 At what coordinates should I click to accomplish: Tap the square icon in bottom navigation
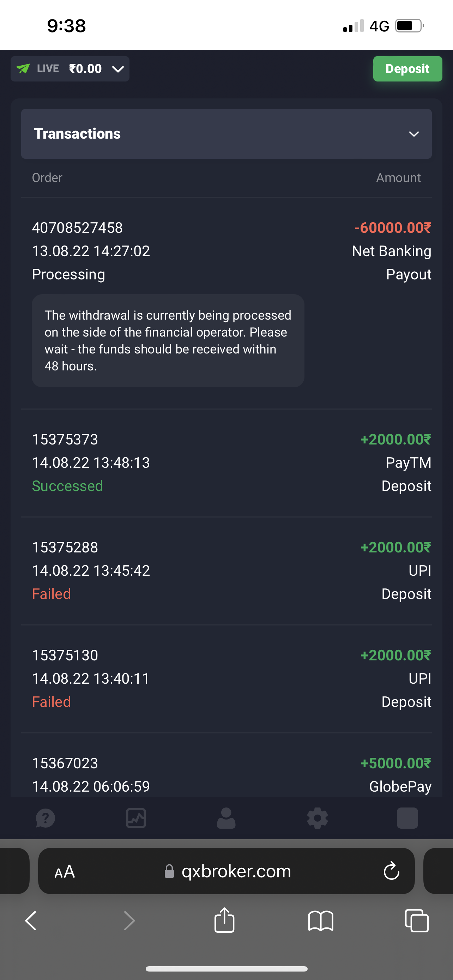click(x=407, y=818)
